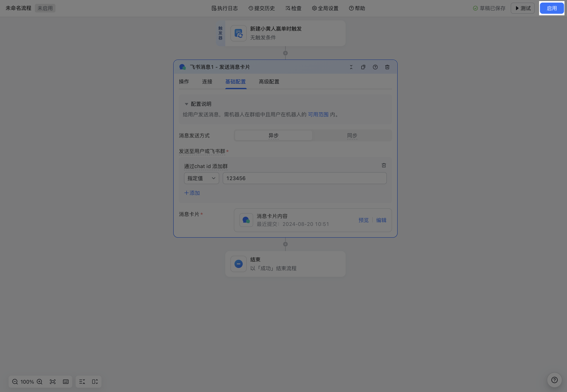The height and width of the screenshot is (392, 567).
Task: Switch to the 连接 tab
Action: tap(207, 82)
